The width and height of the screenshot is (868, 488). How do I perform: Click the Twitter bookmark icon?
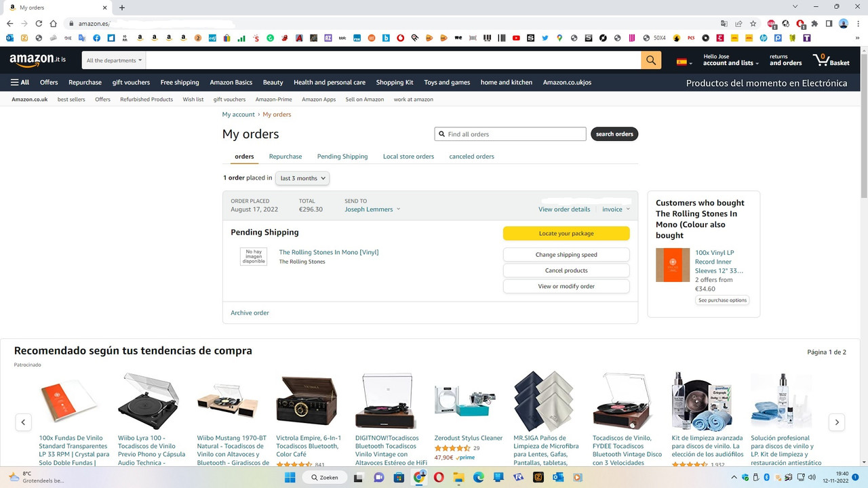545,38
